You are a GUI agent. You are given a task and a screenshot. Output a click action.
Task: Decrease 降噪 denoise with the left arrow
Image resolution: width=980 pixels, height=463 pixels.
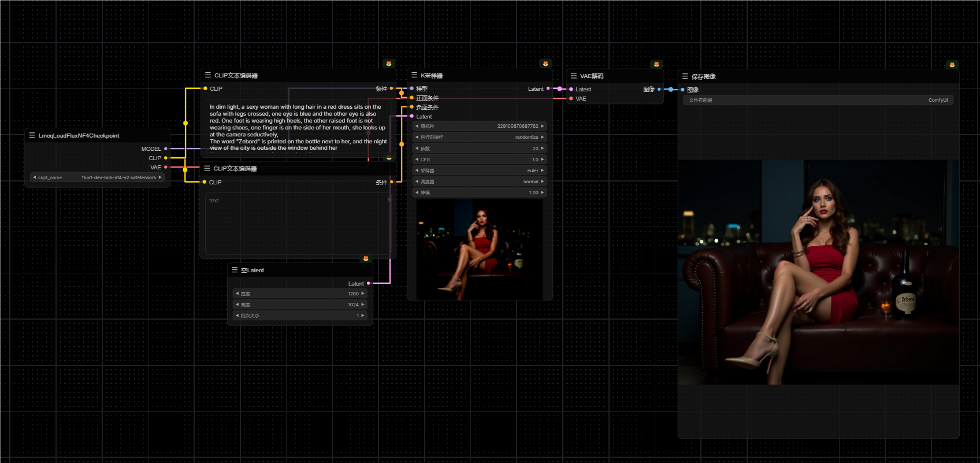point(417,192)
